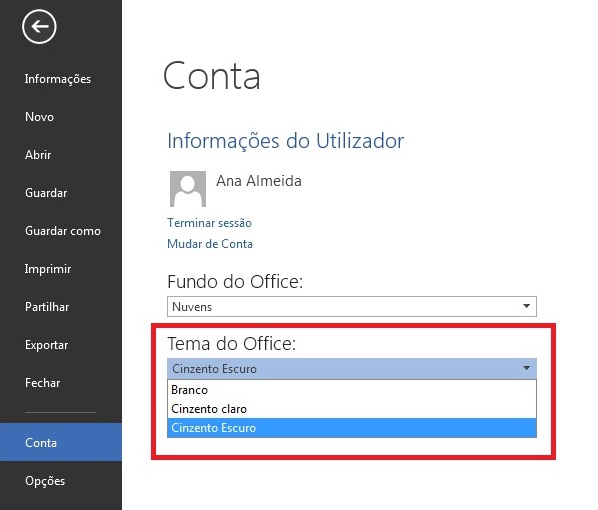Screen dimensions: 598x510
Task: Select the Conta tab in sidebar
Action: (61, 442)
